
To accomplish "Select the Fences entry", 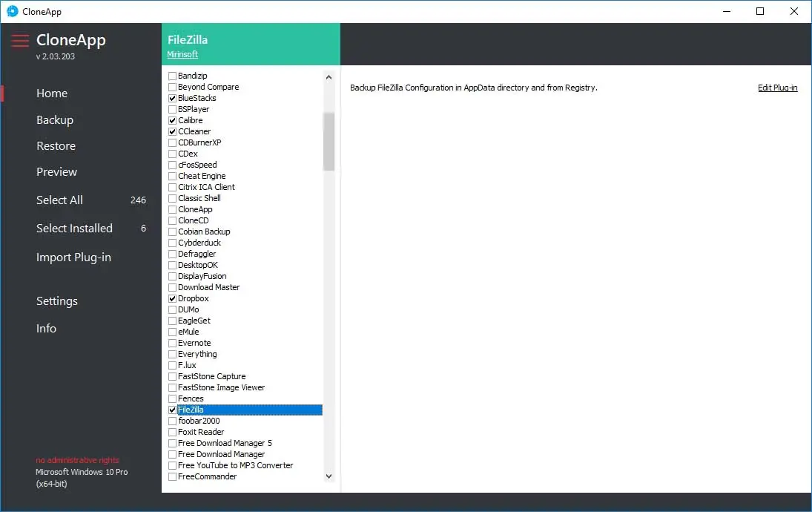I will 191,399.
